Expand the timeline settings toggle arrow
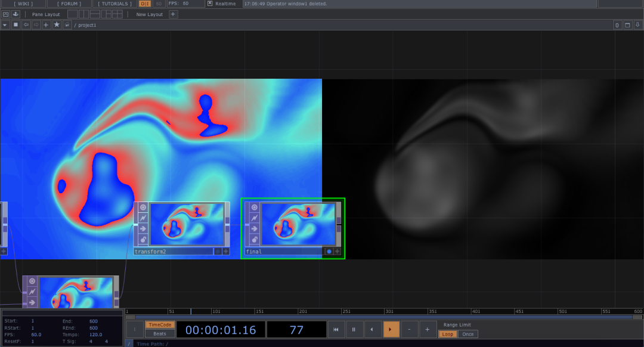Screen dimensions: 644x347 point(135,329)
